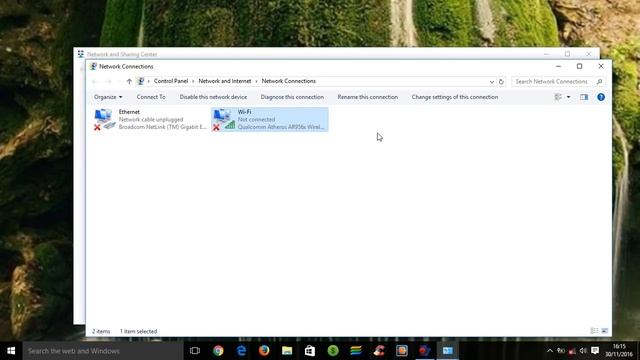Image resolution: width=640 pixels, height=360 pixels.
Task: Open the volume speaker tray icon
Action: pyautogui.click(x=583, y=351)
